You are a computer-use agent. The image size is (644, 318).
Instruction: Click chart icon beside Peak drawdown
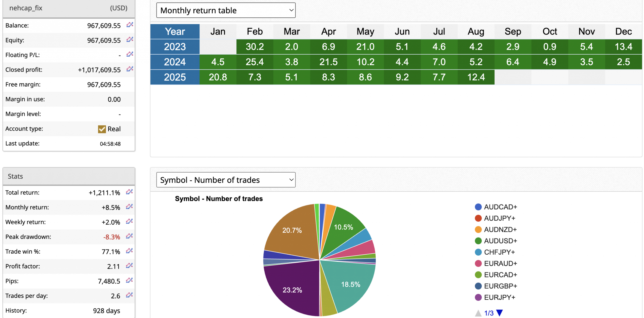(129, 236)
